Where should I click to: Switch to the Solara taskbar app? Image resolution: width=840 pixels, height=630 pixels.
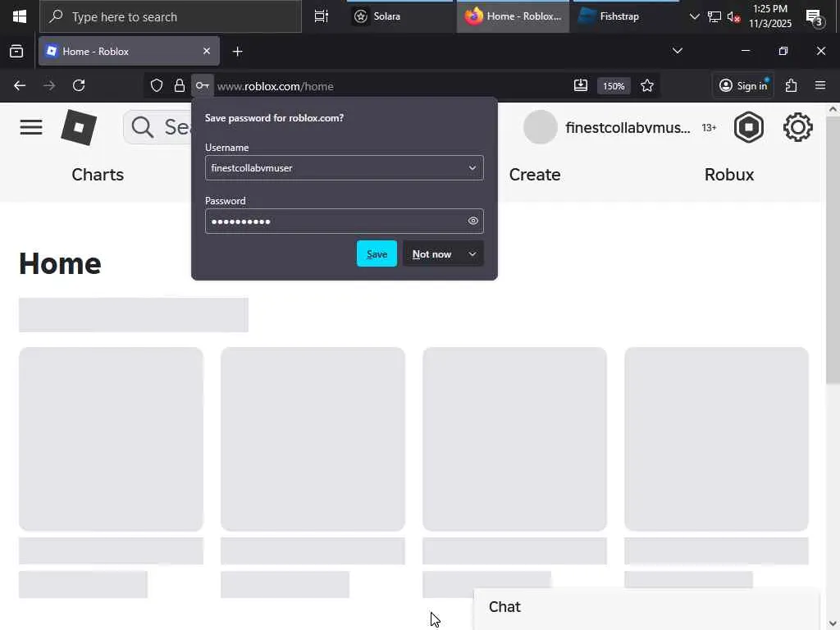(399, 16)
